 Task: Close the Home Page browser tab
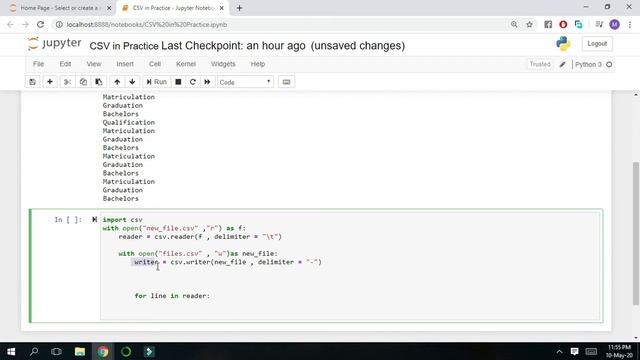[109, 8]
